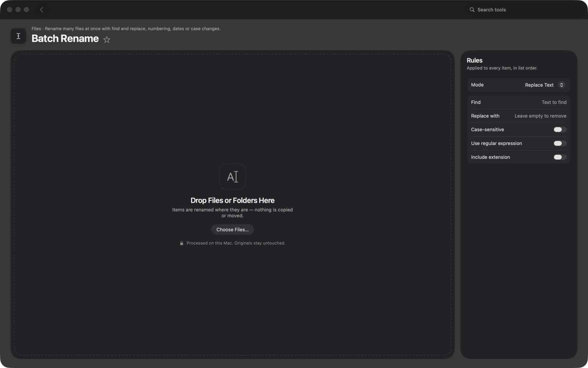The image size is (588, 368).
Task: Click the Mode row label
Action: 477,85
